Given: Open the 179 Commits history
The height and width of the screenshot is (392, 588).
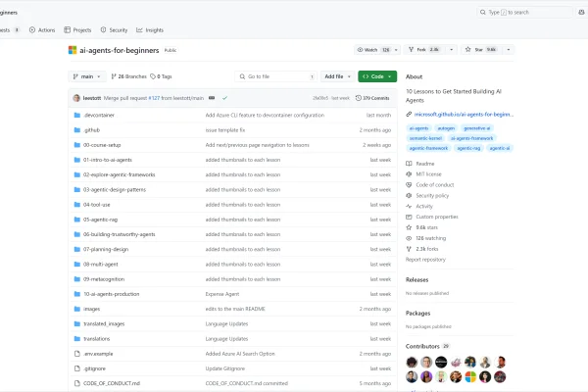Looking at the screenshot, I should 372,98.
